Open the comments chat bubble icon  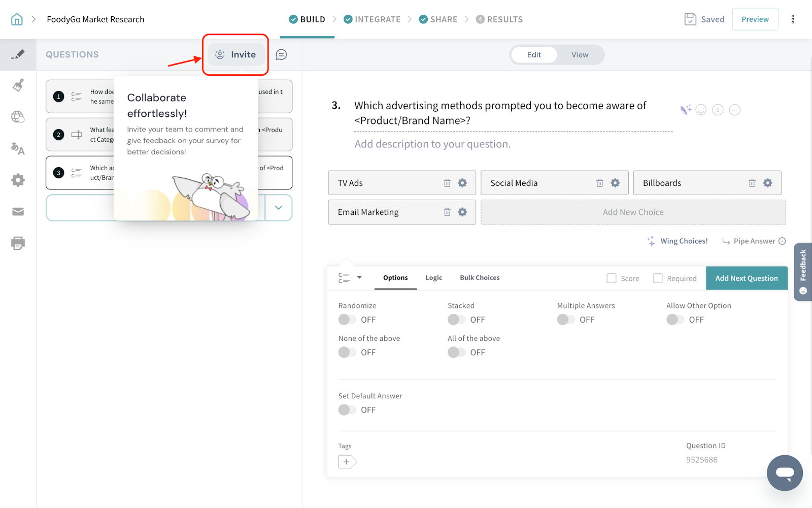coord(281,54)
